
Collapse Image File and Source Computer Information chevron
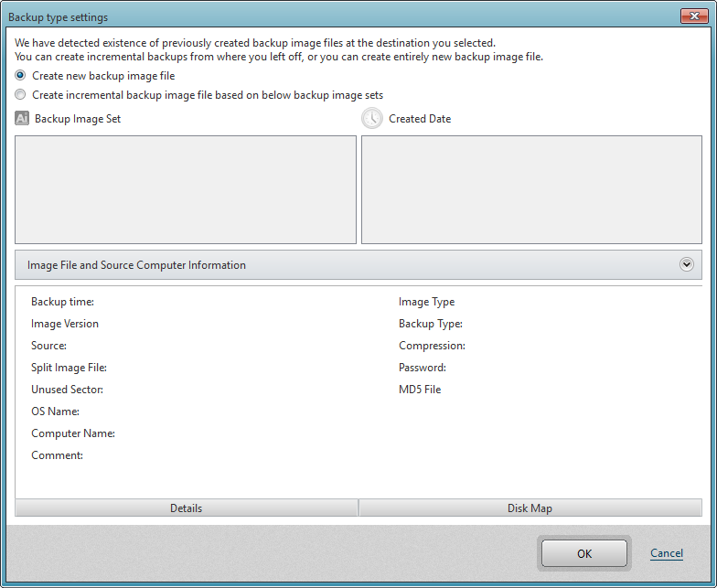pyautogui.click(x=686, y=264)
